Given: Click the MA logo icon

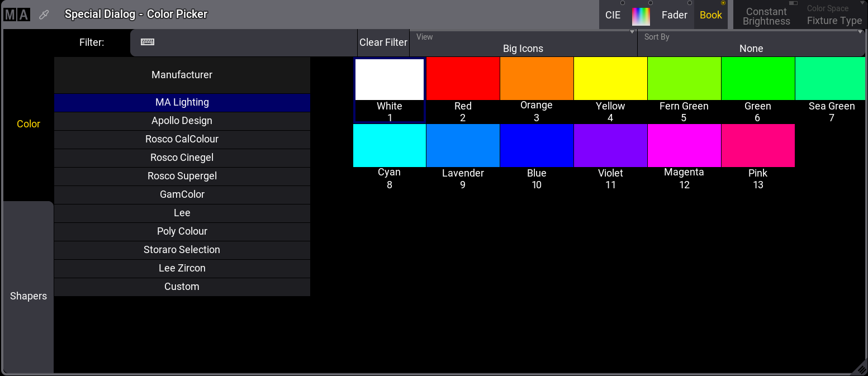Looking at the screenshot, I should [x=16, y=15].
